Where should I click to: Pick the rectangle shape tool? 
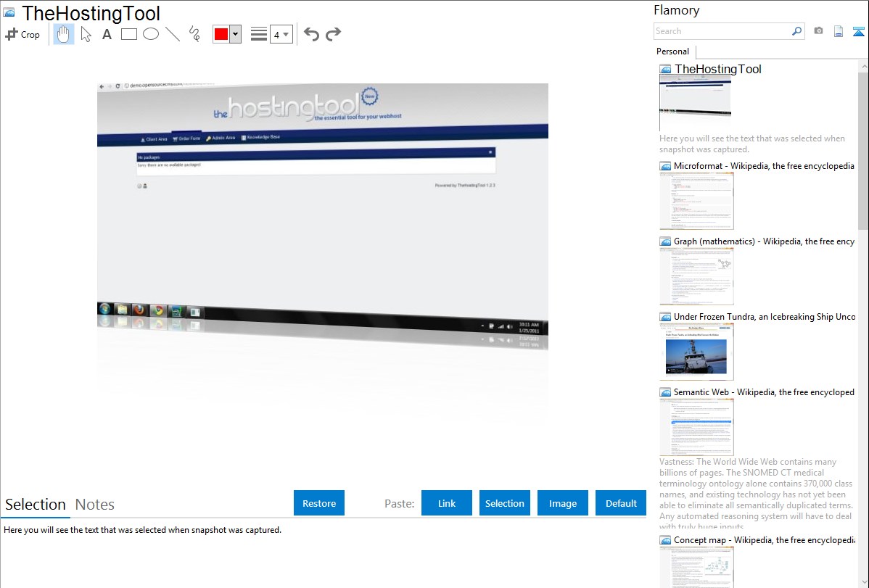point(128,34)
